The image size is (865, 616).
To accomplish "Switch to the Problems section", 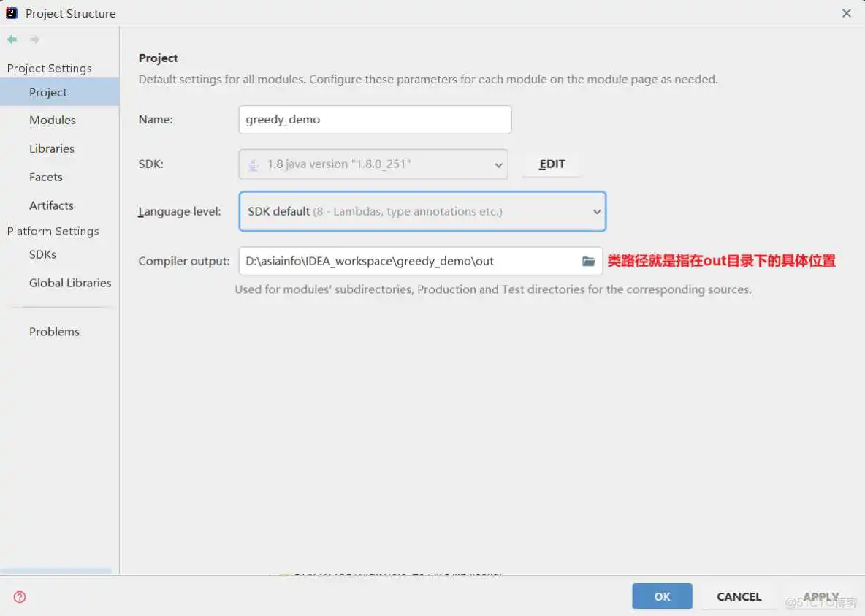I will coord(54,331).
